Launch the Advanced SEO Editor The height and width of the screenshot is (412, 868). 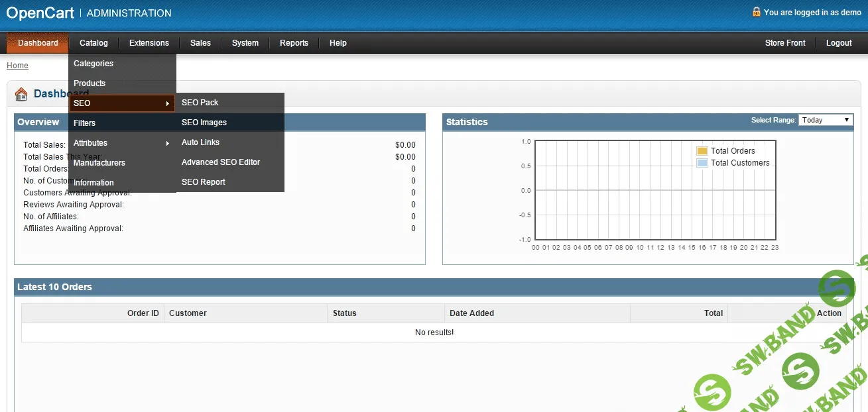pos(220,162)
